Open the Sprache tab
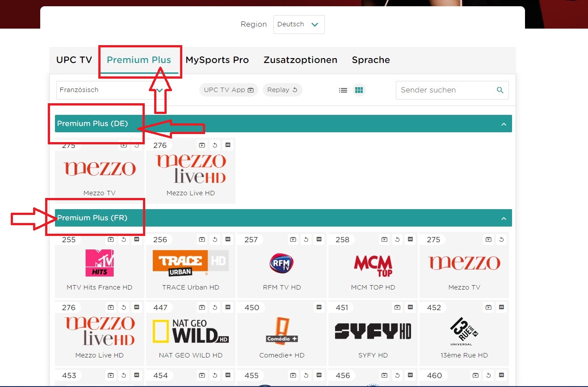Screen dimensions: 588x387 (x=371, y=60)
